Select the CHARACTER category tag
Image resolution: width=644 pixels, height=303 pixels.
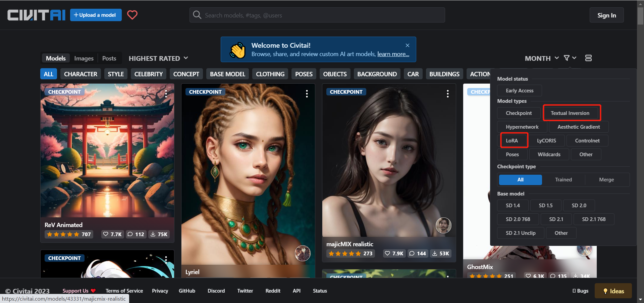(x=80, y=74)
